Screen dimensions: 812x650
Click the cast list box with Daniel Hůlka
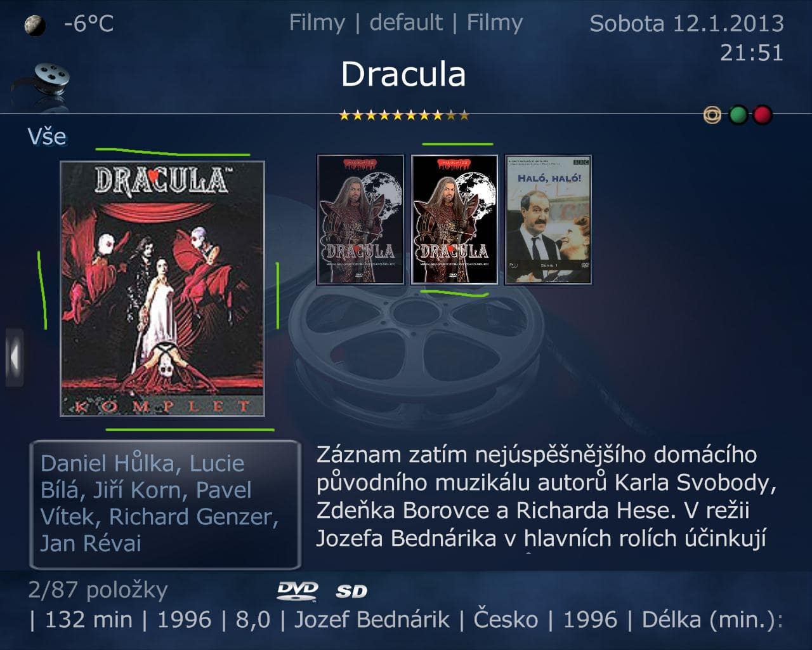pos(165,504)
